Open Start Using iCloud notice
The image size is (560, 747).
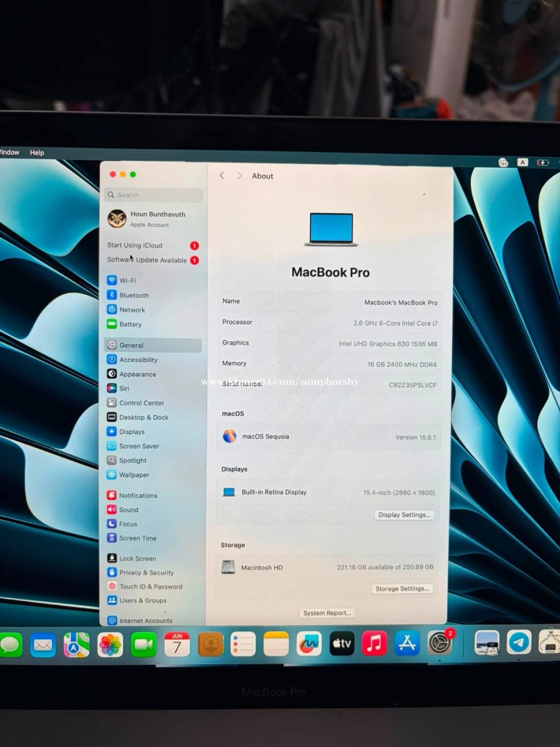click(153, 245)
